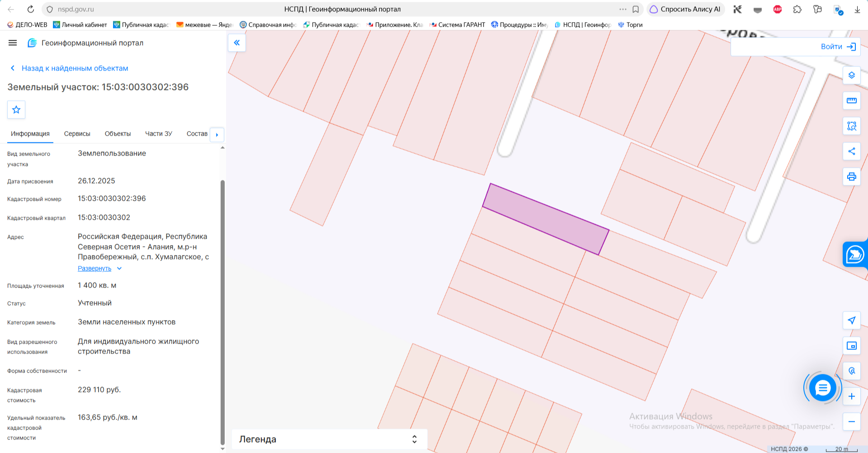Open Система ГАРАНТ bookmark
868x453 pixels.
[x=457, y=25]
